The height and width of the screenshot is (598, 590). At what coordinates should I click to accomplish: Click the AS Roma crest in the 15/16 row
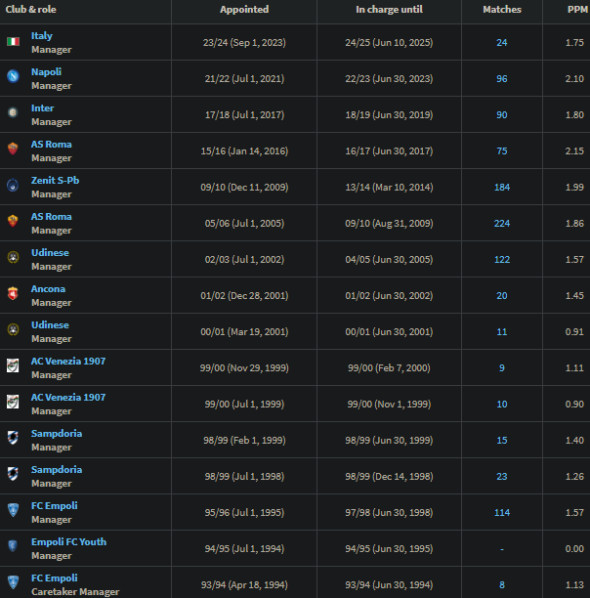click(x=13, y=149)
